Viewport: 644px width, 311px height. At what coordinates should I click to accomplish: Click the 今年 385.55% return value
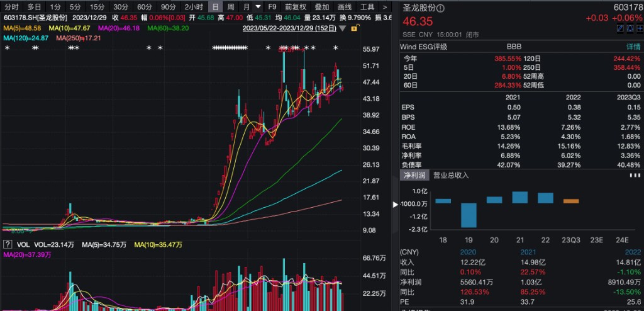pos(508,59)
